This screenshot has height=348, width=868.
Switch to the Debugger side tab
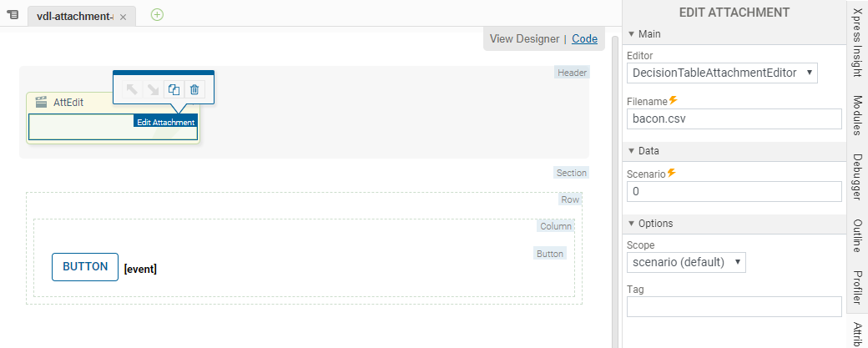(x=857, y=177)
